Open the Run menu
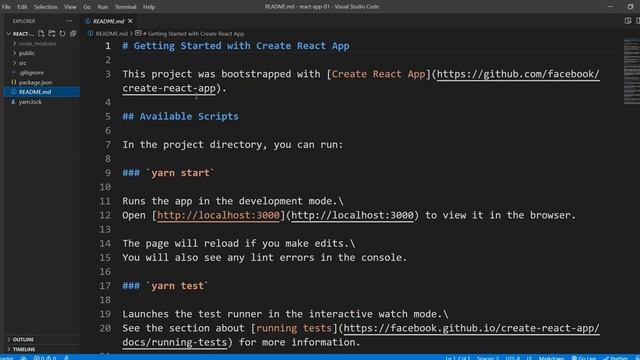 102,7
